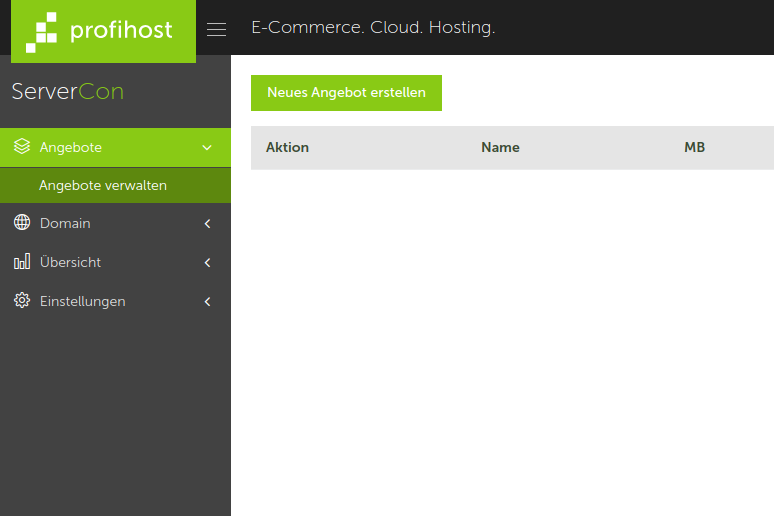This screenshot has height=516, width=774.
Task: Open the Einstellungen menu label
Action: coord(82,301)
